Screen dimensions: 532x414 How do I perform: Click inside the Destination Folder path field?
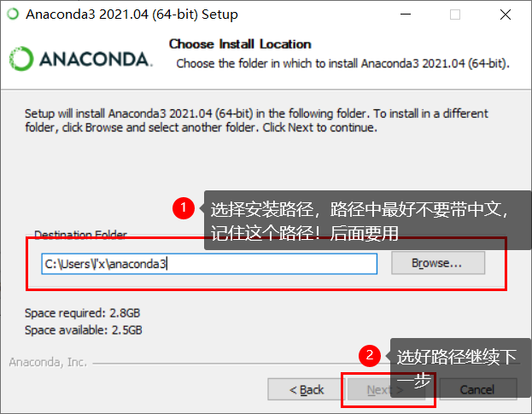point(209,264)
